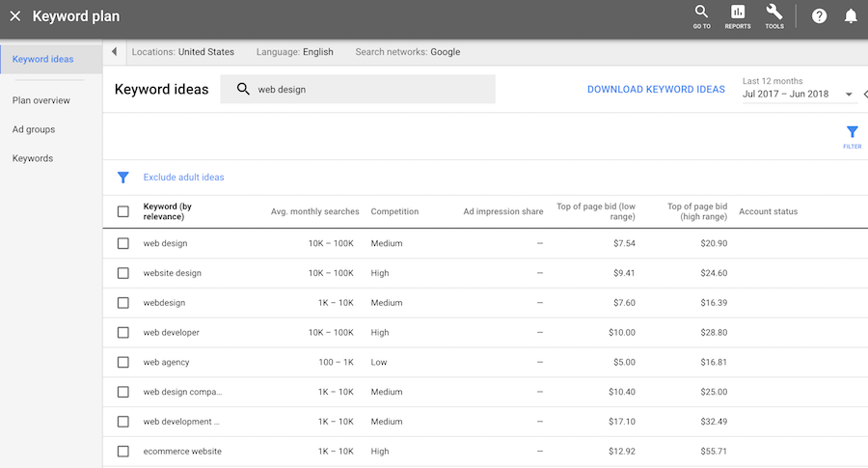Select the ecommerce website row checkbox
Screen dimensions: 868x468
pos(122,451)
